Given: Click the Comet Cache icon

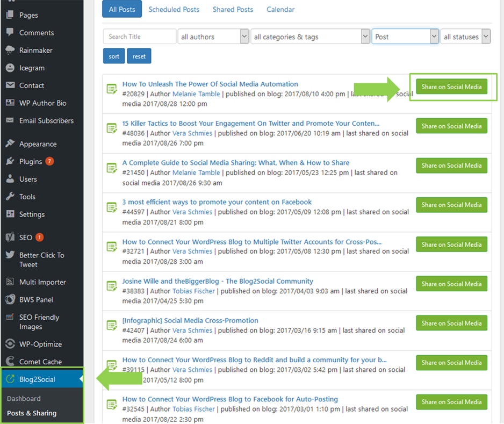Looking at the screenshot, I should [x=10, y=361].
